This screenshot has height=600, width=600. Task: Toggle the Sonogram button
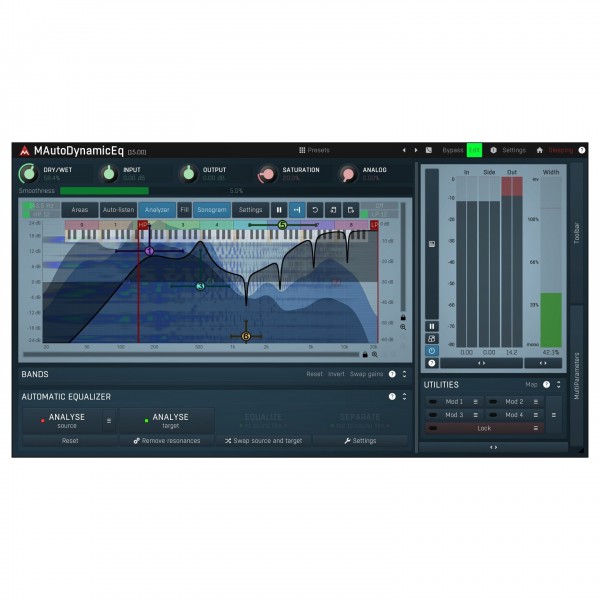coord(212,210)
